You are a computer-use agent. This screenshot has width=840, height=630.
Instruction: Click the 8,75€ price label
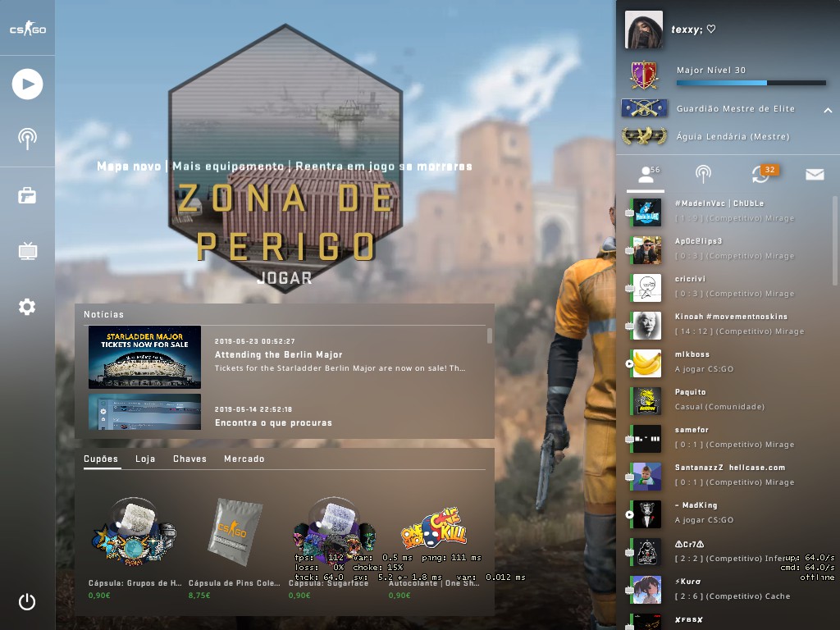[x=199, y=596]
